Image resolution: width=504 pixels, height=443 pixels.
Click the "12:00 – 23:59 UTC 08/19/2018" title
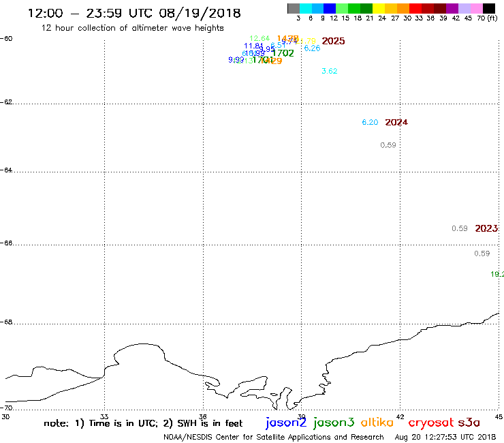pyautogui.click(x=134, y=13)
